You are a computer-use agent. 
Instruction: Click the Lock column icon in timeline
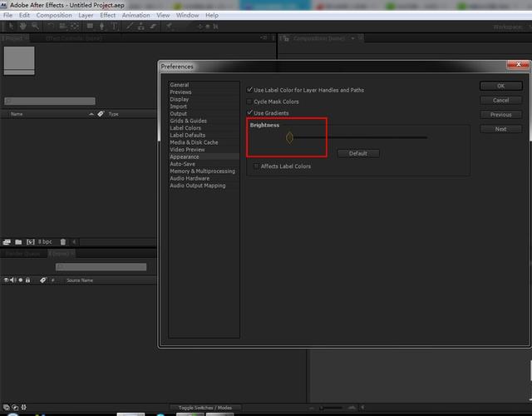click(27, 280)
